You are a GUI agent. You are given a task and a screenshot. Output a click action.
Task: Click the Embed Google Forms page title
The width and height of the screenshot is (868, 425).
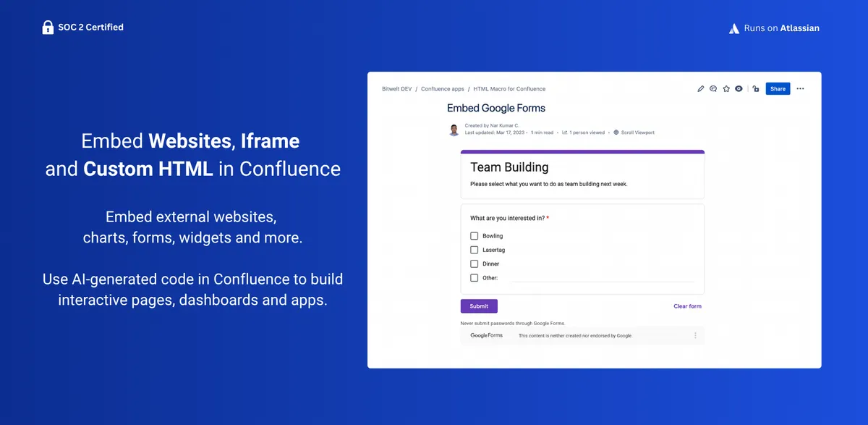[x=496, y=108]
